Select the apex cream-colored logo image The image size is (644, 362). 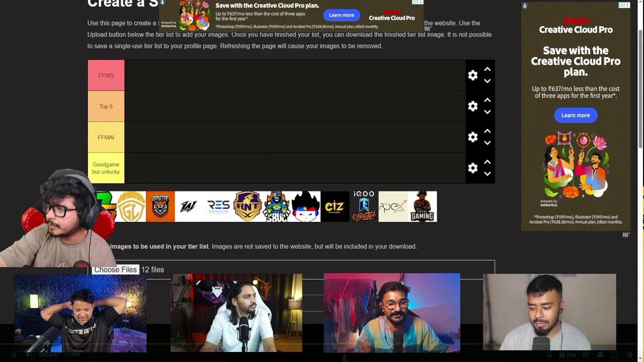(x=393, y=206)
